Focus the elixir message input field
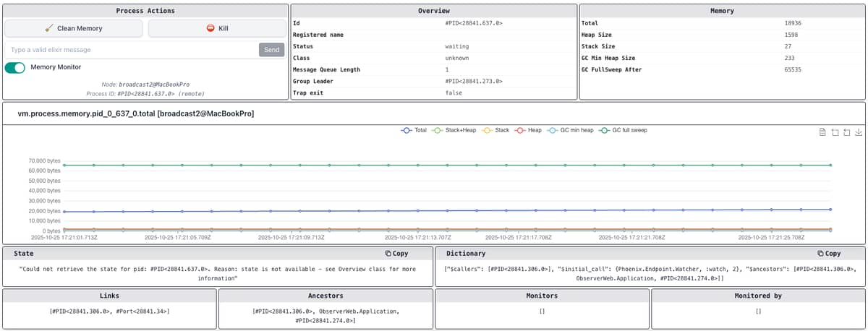Image resolution: width=868 pixels, height=331 pixels. pyautogui.click(x=130, y=50)
